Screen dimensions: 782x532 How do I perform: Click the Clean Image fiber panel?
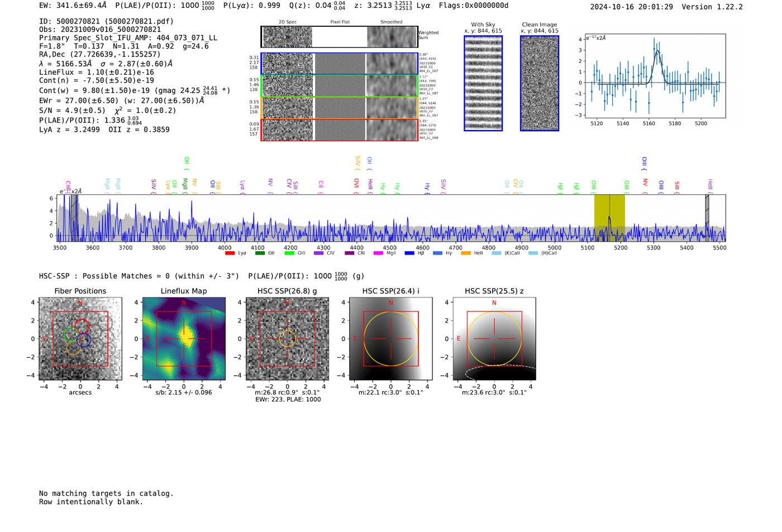click(540, 83)
